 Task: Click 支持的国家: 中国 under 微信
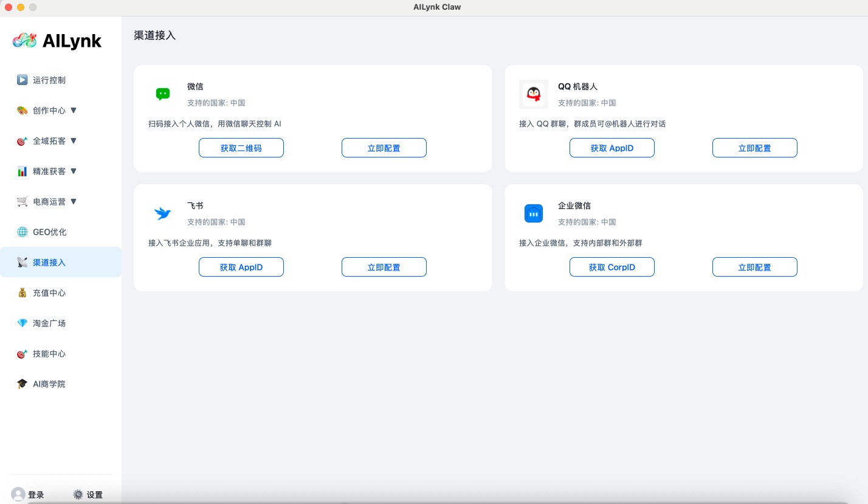tap(216, 103)
